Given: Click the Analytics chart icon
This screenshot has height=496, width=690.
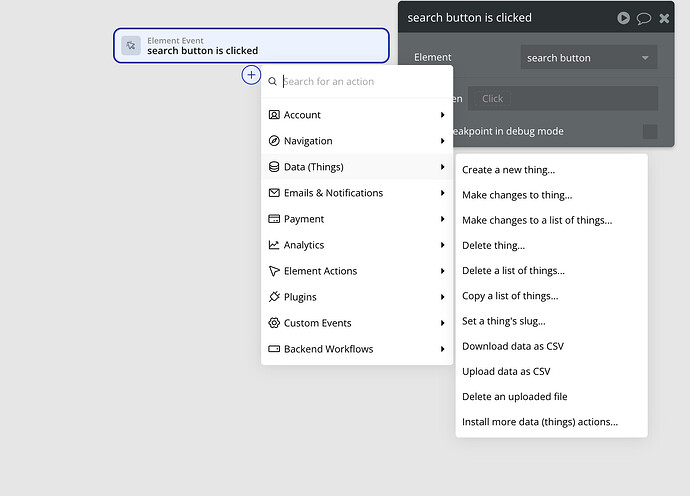Looking at the screenshot, I should 274,245.
